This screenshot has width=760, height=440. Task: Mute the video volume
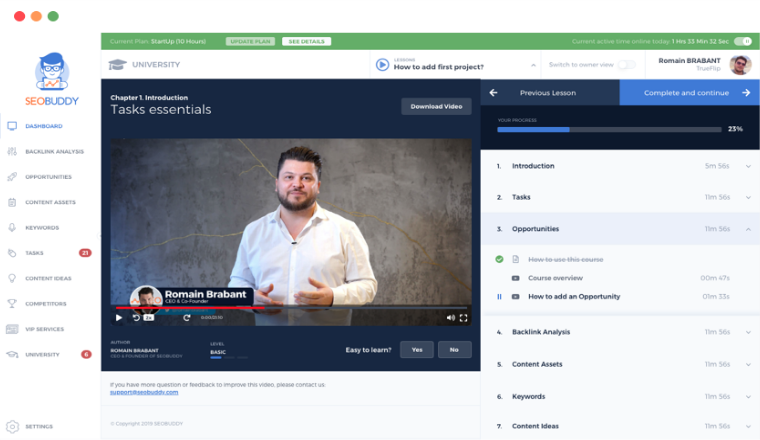point(450,318)
